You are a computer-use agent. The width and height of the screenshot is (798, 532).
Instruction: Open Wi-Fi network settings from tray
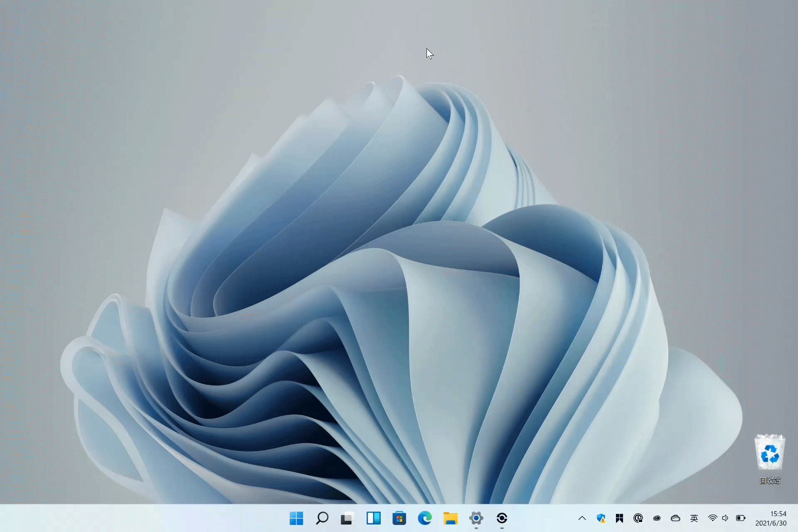pos(712,518)
